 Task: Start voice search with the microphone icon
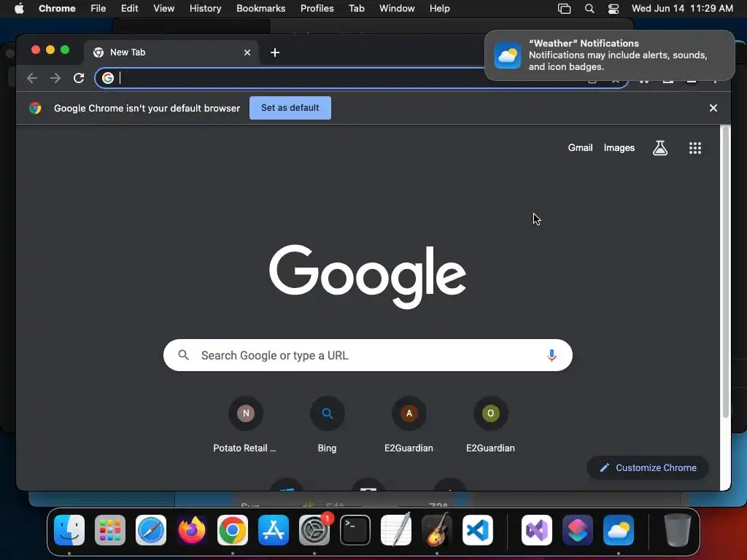pyautogui.click(x=551, y=355)
